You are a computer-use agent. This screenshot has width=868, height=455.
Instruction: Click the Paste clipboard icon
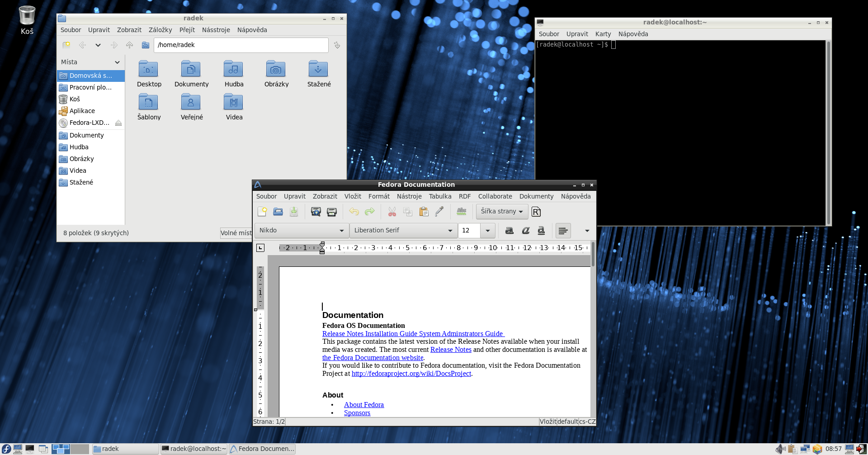(424, 212)
